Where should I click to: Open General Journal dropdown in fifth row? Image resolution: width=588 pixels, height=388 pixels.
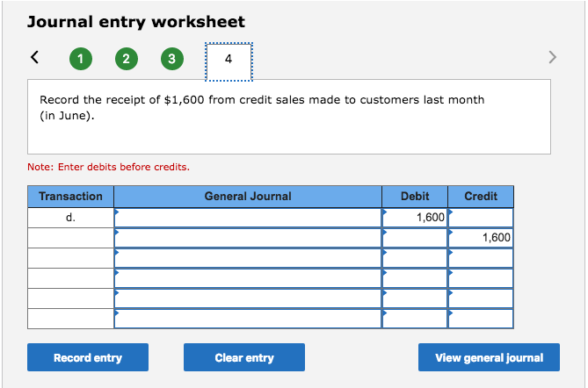coord(248,298)
